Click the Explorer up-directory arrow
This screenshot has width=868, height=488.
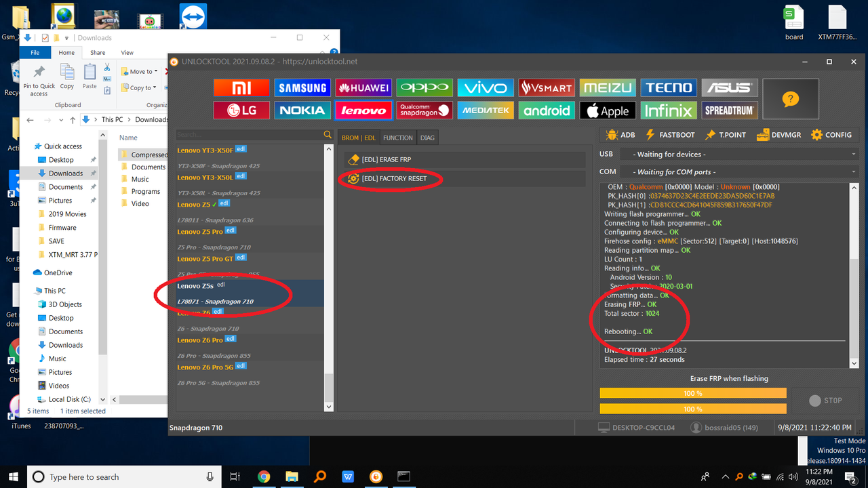[x=73, y=120]
